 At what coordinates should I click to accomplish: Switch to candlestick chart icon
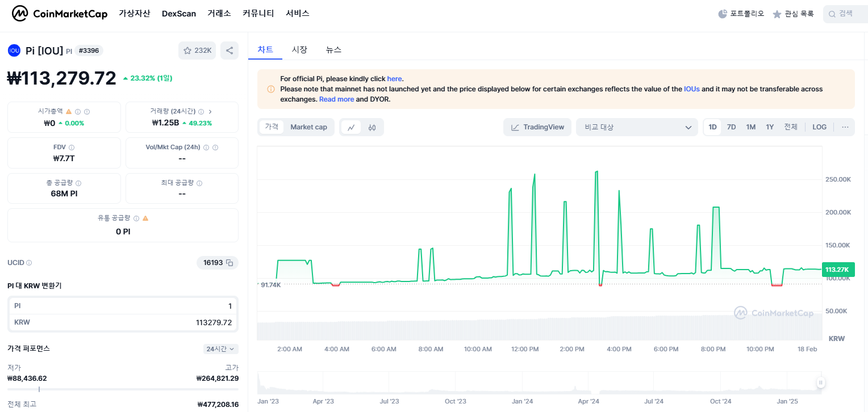click(x=372, y=127)
